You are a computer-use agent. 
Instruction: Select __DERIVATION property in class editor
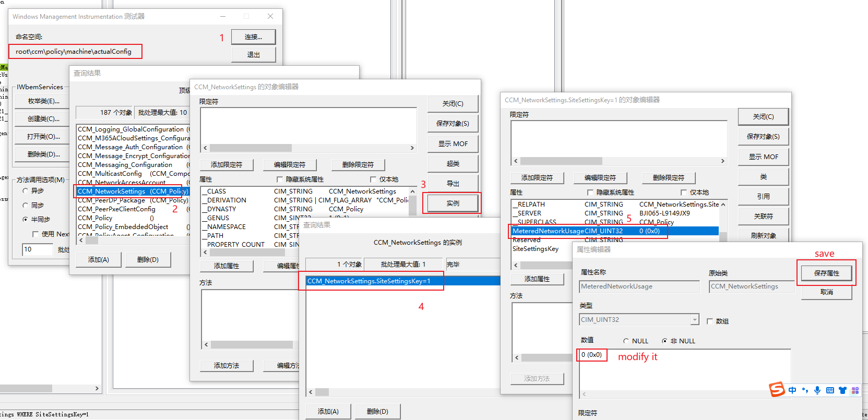tap(304, 200)
